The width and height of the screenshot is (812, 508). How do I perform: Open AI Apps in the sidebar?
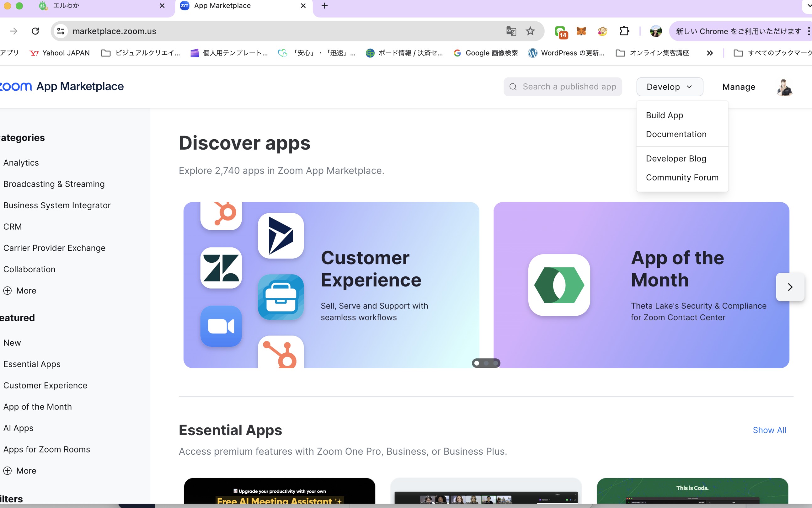[19, 428]
